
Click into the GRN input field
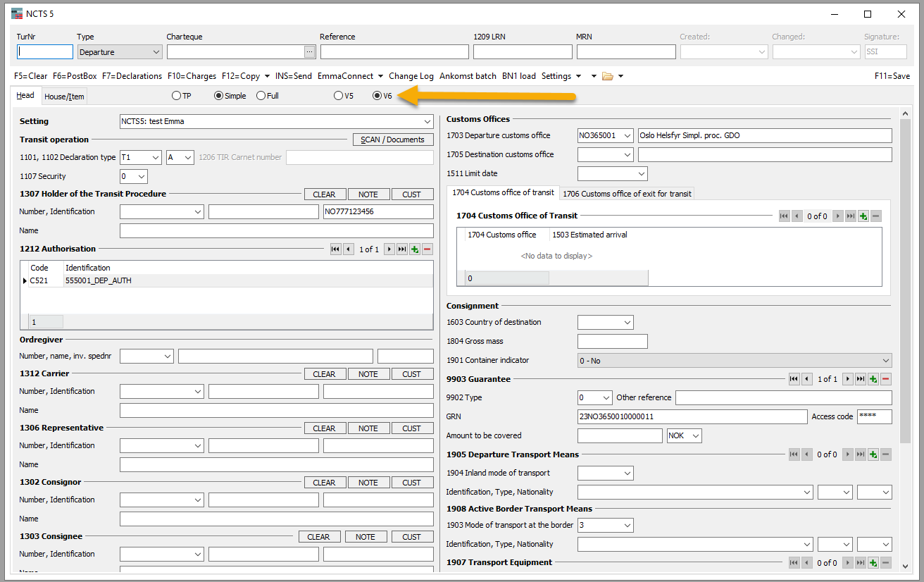coord(692,416)
